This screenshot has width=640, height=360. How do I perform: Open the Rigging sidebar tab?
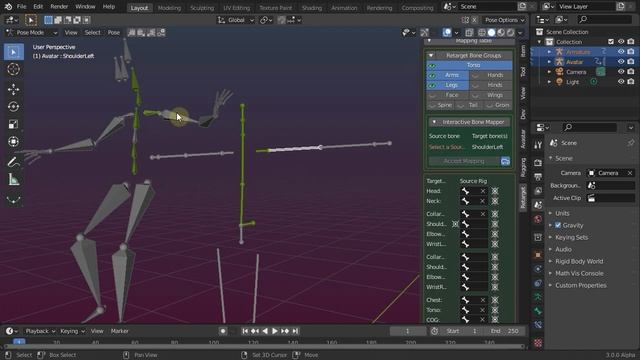pos(523,167)
